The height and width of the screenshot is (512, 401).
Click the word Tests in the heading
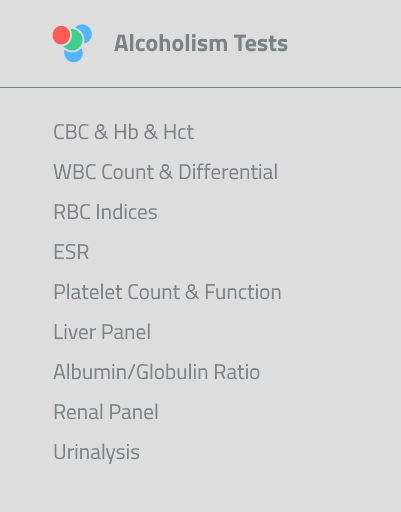click(x=261, y=43)
